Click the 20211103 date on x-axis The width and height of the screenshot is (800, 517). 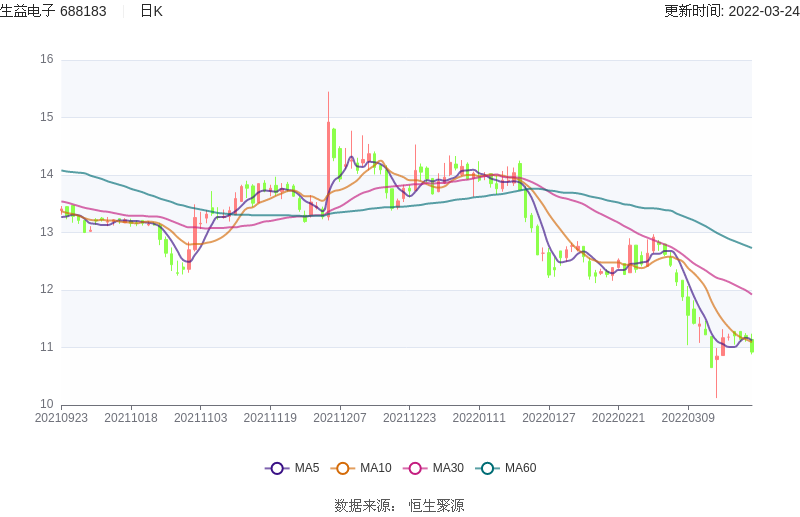pyautogui.click(x=201, y=418)
